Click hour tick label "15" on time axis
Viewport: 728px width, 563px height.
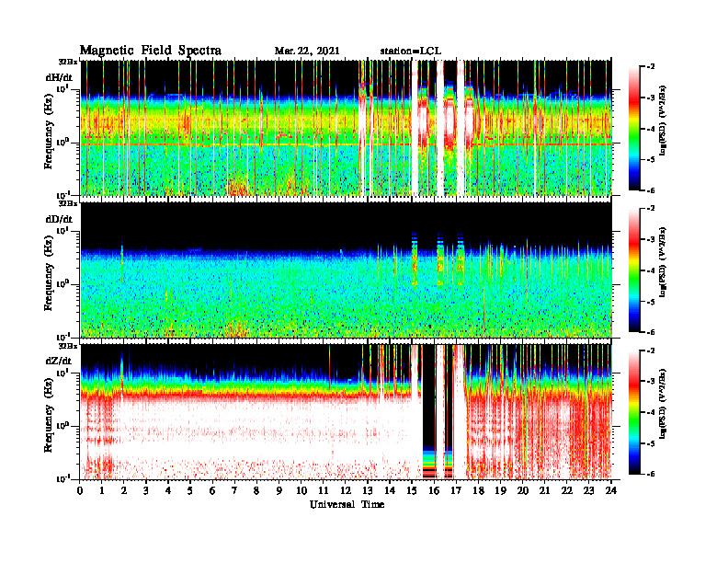[x=412, y=490]
